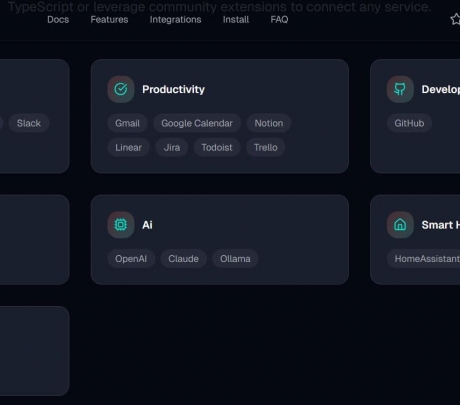Select the Todoist tag

[x=217, y=147]
